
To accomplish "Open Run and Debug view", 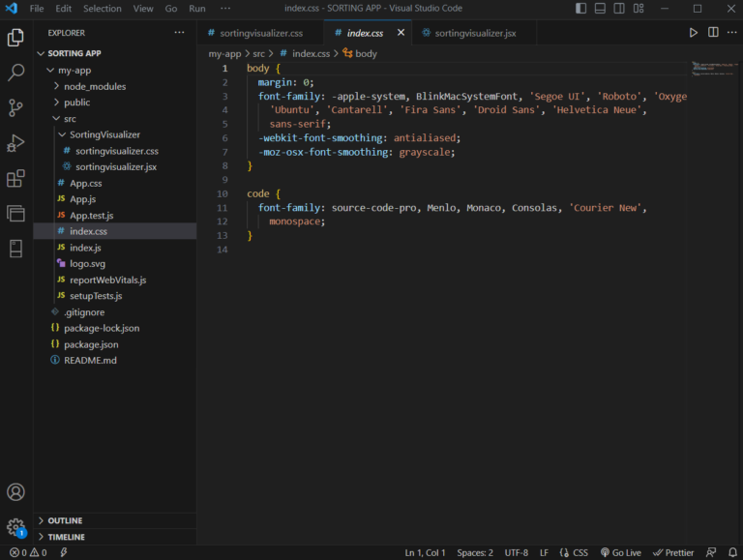I will pos(15,143).
